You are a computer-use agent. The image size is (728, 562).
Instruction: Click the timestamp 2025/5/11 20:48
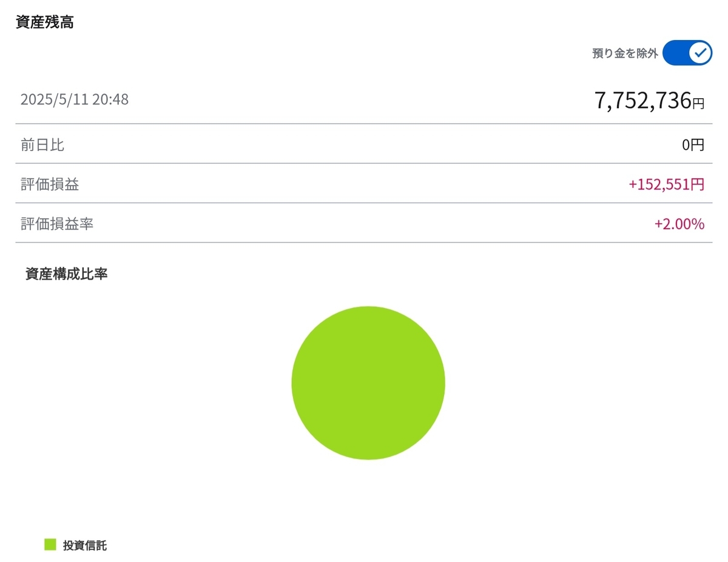[75, 99]
